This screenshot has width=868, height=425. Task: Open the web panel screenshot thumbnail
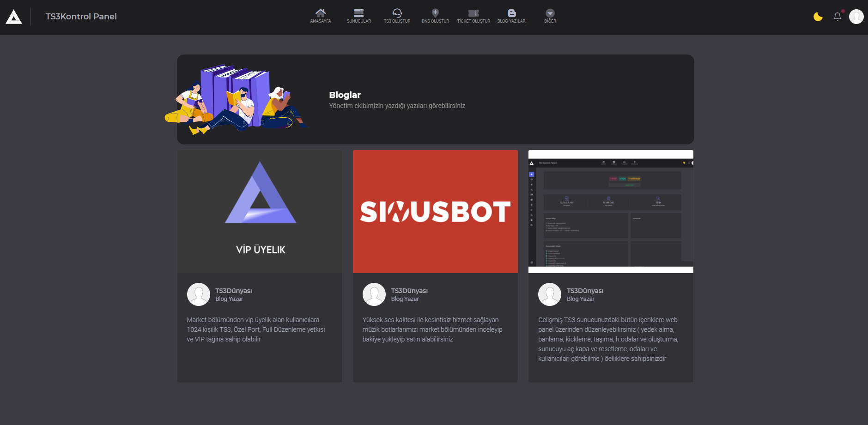tap(611, 211)
